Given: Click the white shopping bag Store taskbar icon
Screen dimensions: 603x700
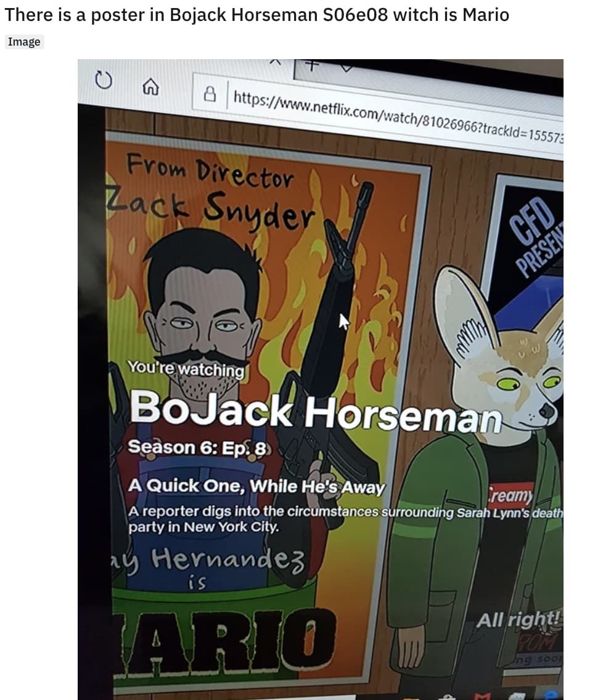Looking at the screenshot, I should (x=447, y=697).
